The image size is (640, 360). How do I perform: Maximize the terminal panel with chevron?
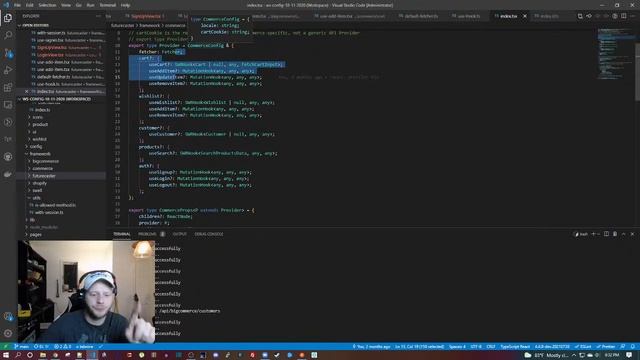coord(624,234)
